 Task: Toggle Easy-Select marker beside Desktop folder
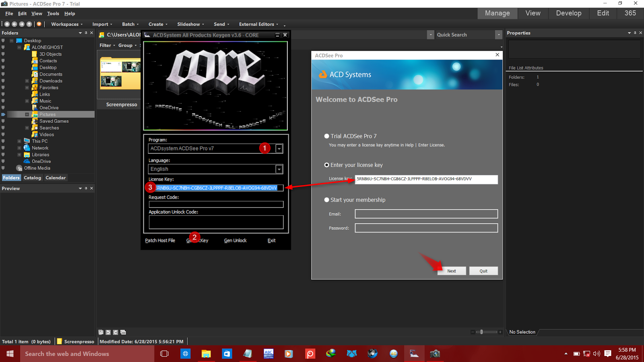click(x=3, y=41)
